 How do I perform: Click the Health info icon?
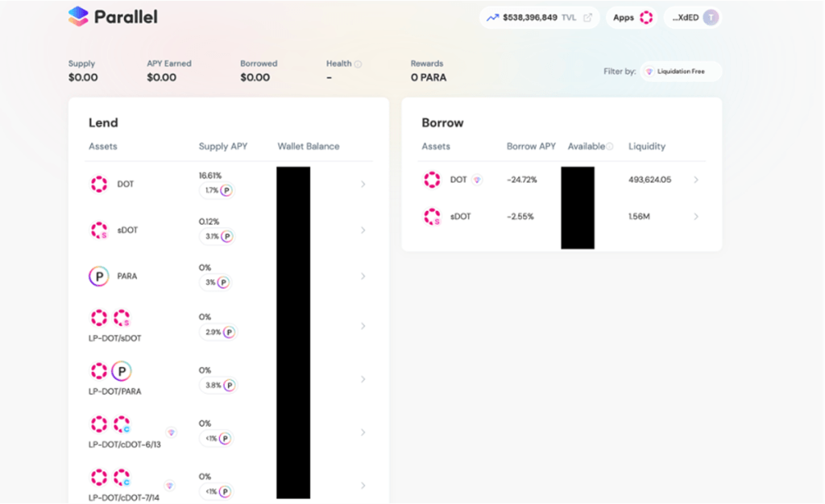(358, 64)
